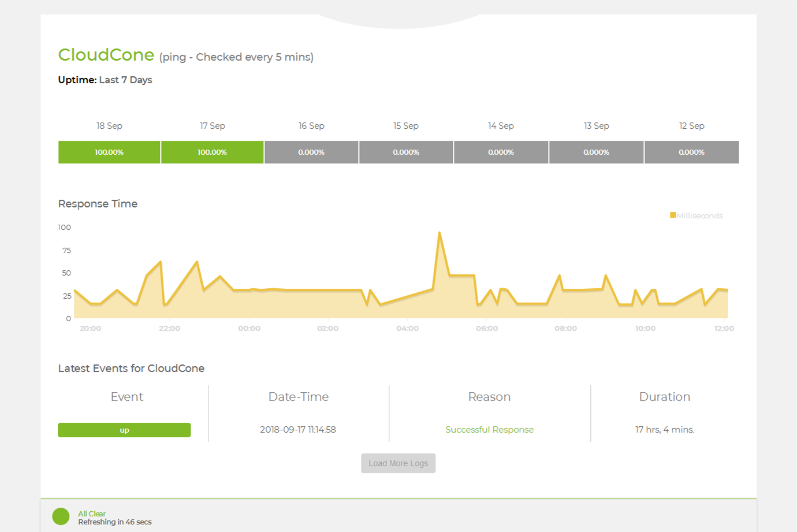Toggle the Milliseconds legend label

pos(699,216)
